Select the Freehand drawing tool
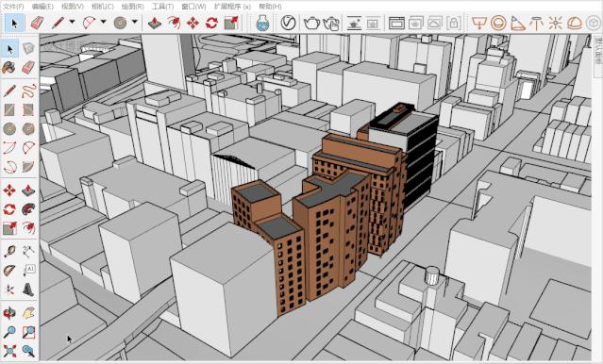The image size is (603, 364). [28, 91]
